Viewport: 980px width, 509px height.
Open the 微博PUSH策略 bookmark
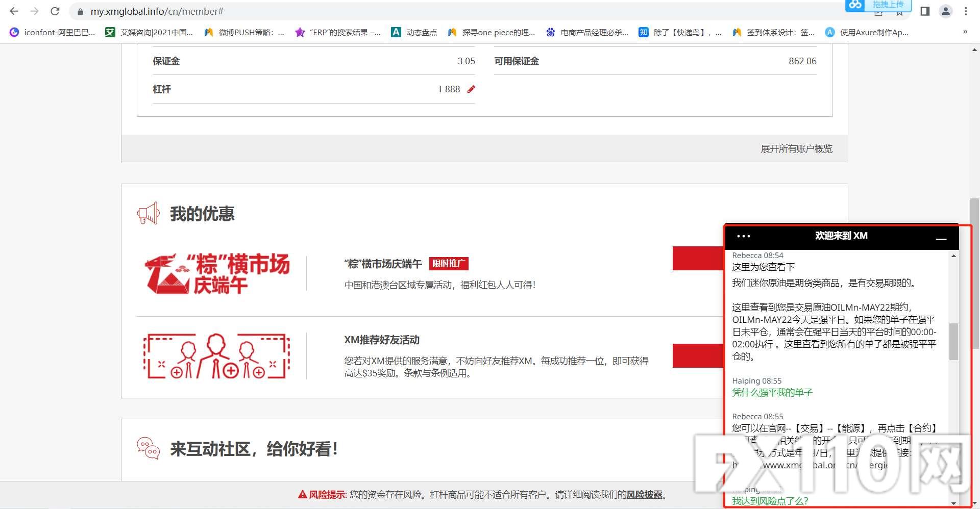[x=244, y=32]
